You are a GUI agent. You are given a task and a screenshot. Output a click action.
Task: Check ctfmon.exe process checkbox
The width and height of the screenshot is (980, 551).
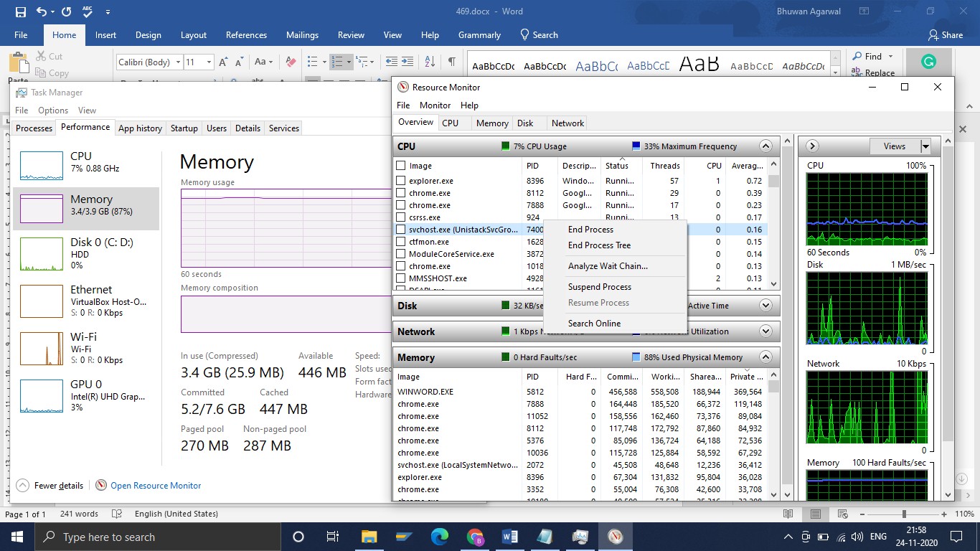coord(401,242)
